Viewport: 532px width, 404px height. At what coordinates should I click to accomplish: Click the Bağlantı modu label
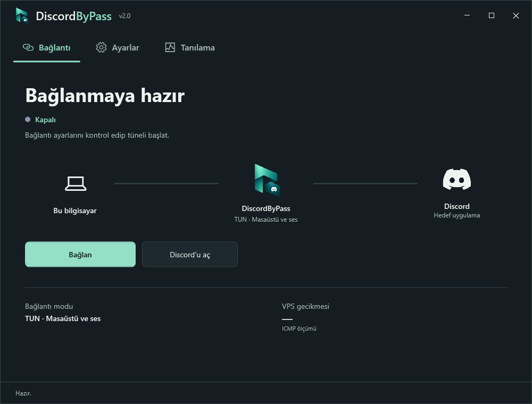(x=49, y=306)
